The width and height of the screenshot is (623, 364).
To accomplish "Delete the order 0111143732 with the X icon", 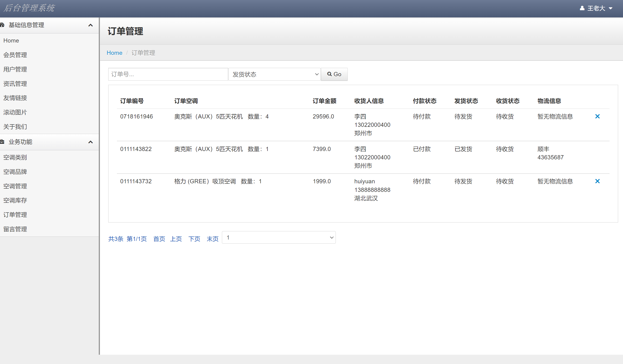I will pos(598,181).
